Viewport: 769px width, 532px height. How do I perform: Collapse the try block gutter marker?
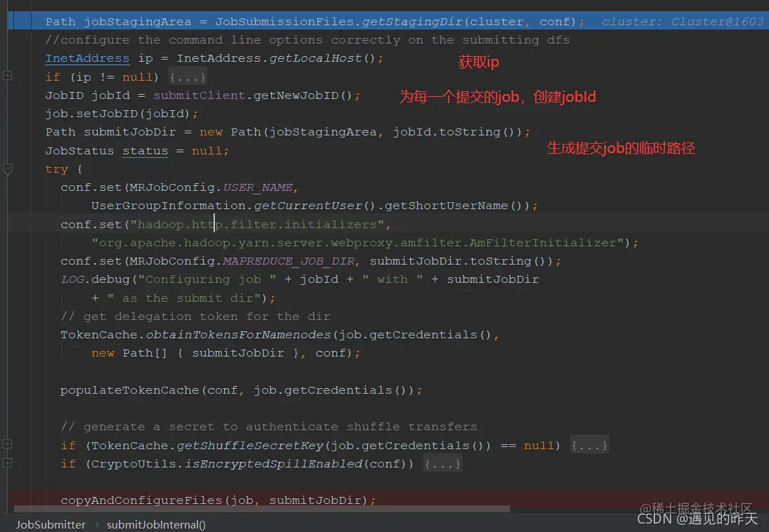[7, 170]
